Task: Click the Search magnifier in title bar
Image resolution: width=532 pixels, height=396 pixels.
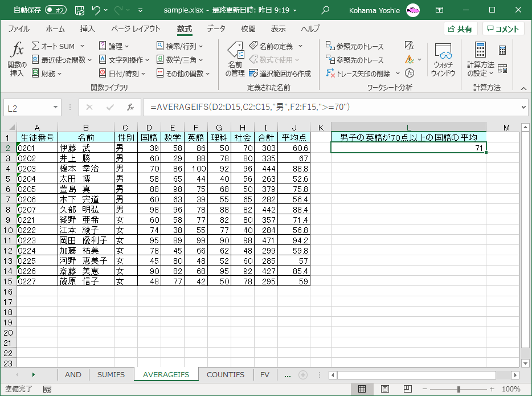Action: tap(325, 10)
